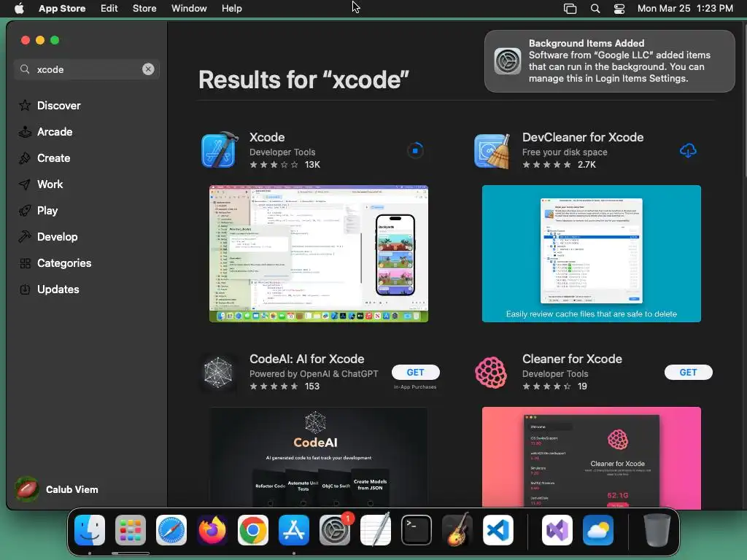Open the Trash from the Dock
Screen dimensions: 747x560
657,530
